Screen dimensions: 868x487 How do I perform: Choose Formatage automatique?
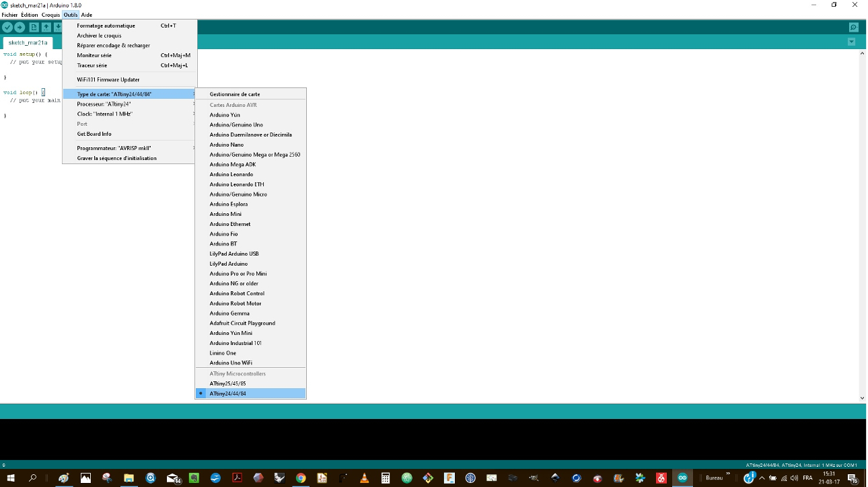pyautogui.click(x=130, y=26)
